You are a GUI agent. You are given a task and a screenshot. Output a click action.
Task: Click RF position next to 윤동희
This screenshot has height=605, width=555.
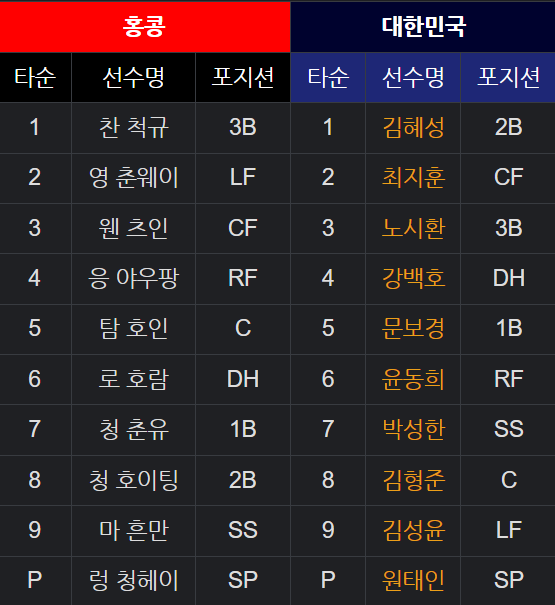pos(508,379)
